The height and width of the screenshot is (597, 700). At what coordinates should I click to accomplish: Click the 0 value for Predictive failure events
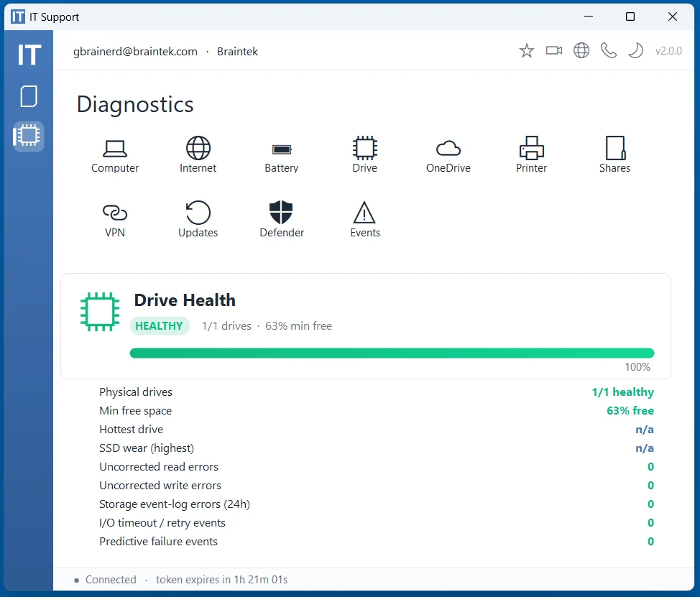coord(651,542)
